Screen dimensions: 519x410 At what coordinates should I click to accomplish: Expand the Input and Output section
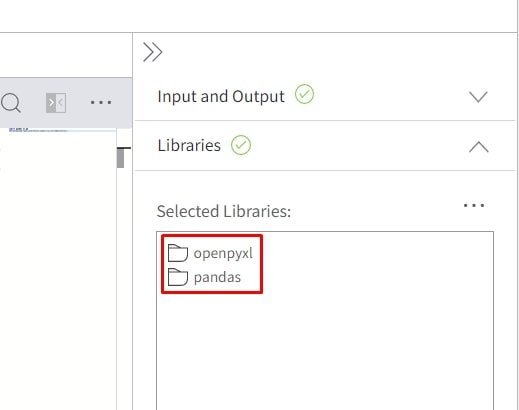pos(478,97)
